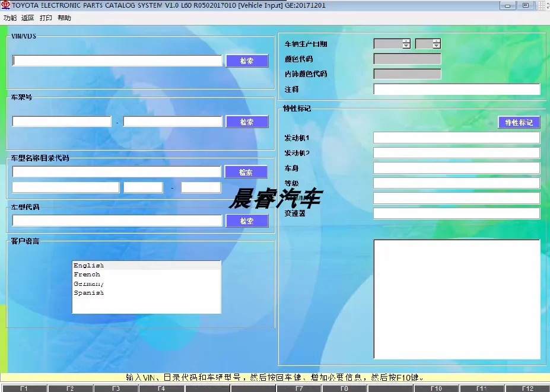Click 检索 button in 车型代码 section
Image resolution: width=550 pixels, height=392 pixels.
click(x=247, y=221)
